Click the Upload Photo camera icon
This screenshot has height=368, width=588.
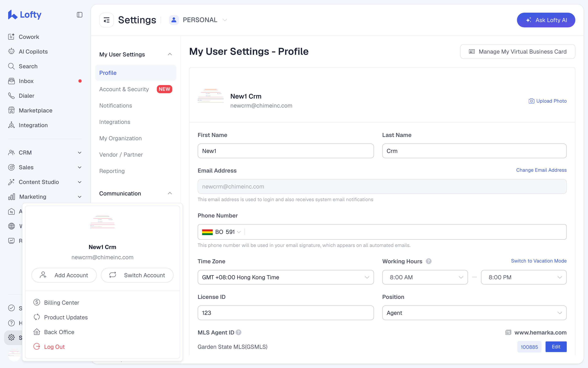tap(531, 101)
